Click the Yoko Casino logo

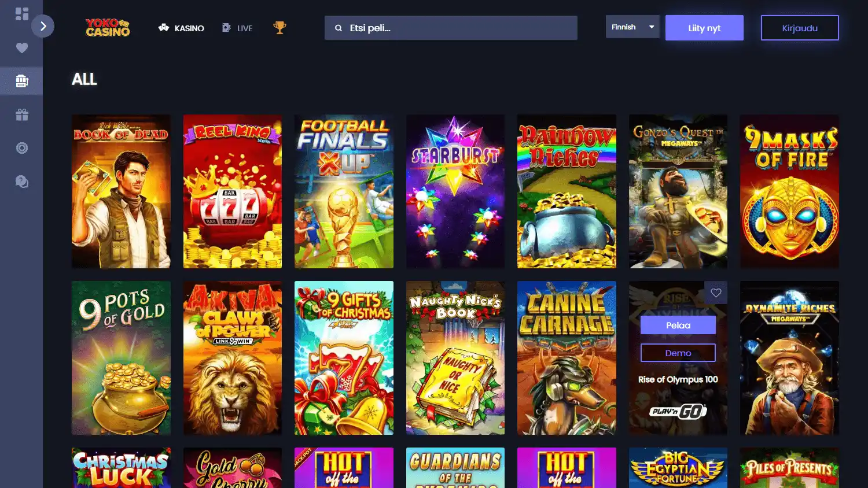pos(108,27)
